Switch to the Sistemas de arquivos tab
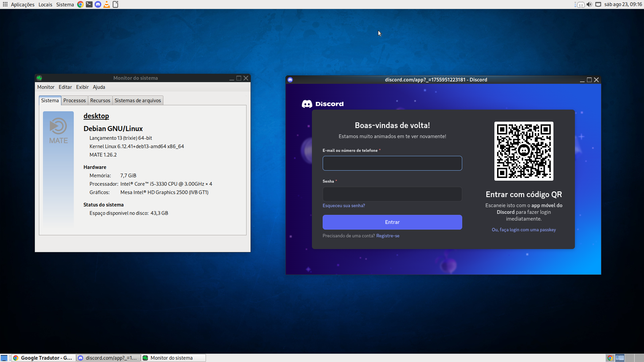The image size is (644, 362). click(138, 101)
